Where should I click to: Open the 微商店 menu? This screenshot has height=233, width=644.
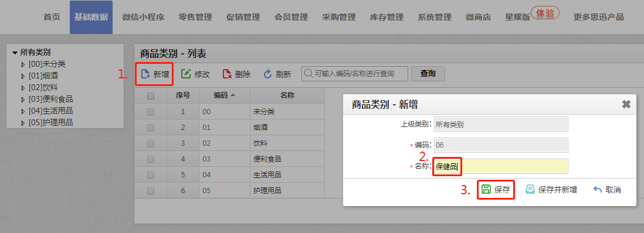tap(479, 17)
